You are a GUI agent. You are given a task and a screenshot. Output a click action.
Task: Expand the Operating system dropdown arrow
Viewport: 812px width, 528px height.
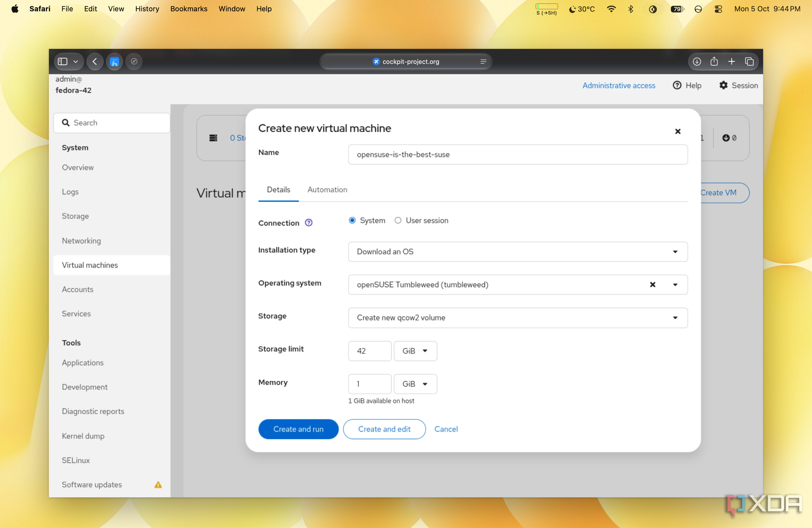(x=675, y=284)
